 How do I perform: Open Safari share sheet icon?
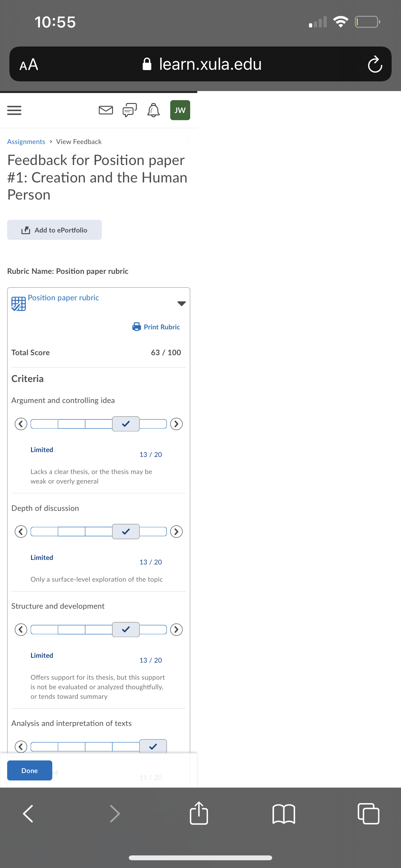tap(199, 813)
